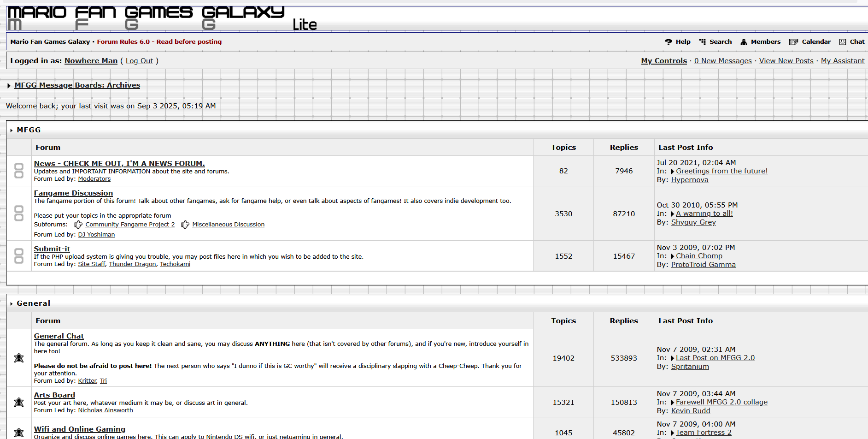Click the arrow icon before Farewell MFGG 2.0 collage
Viewport: 868px width, 439px height.
tap(673, 403)
